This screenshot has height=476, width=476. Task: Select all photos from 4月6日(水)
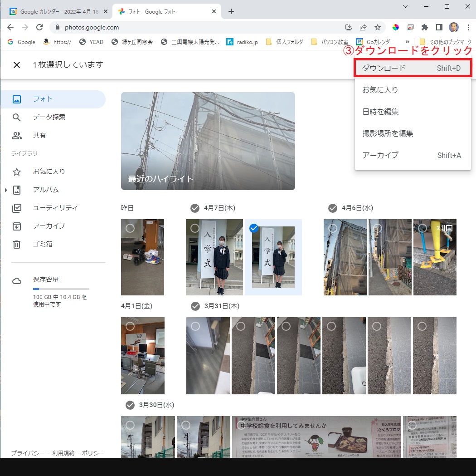[x=333, y=208]
